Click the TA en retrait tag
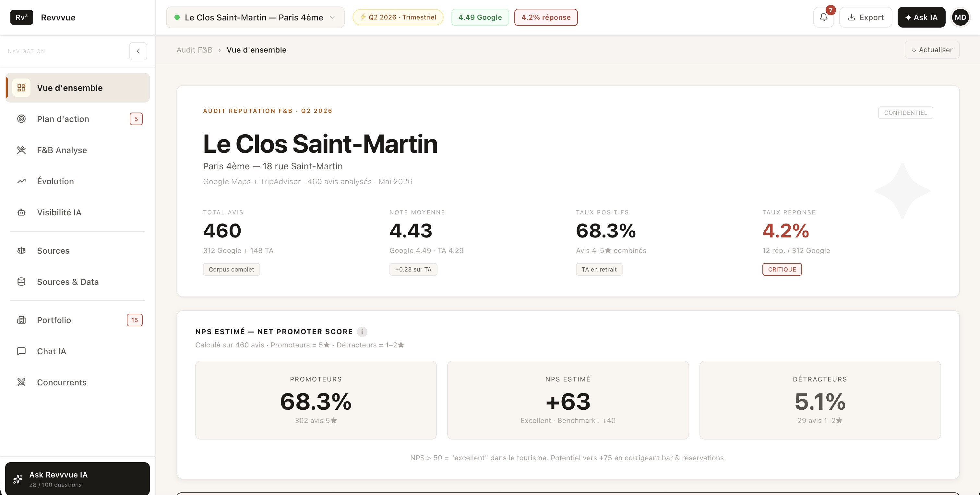The width and height of the screenshot is (980, 495). pos(599,269)
